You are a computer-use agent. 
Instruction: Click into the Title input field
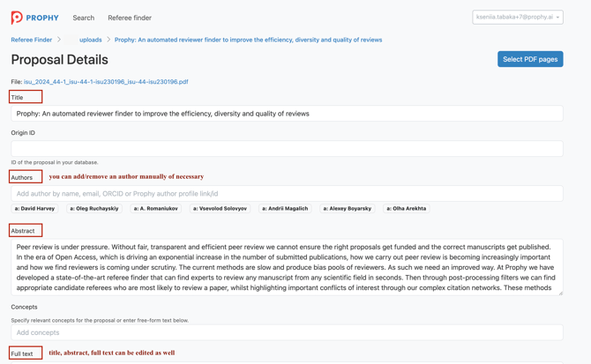pyautogui.click(x=287, y=114)
